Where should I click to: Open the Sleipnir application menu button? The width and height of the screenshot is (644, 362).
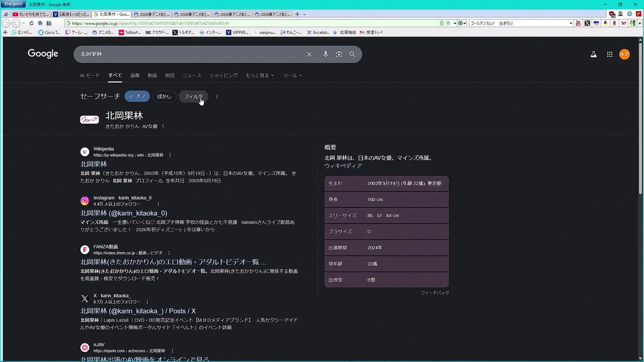tap(13, 4)
